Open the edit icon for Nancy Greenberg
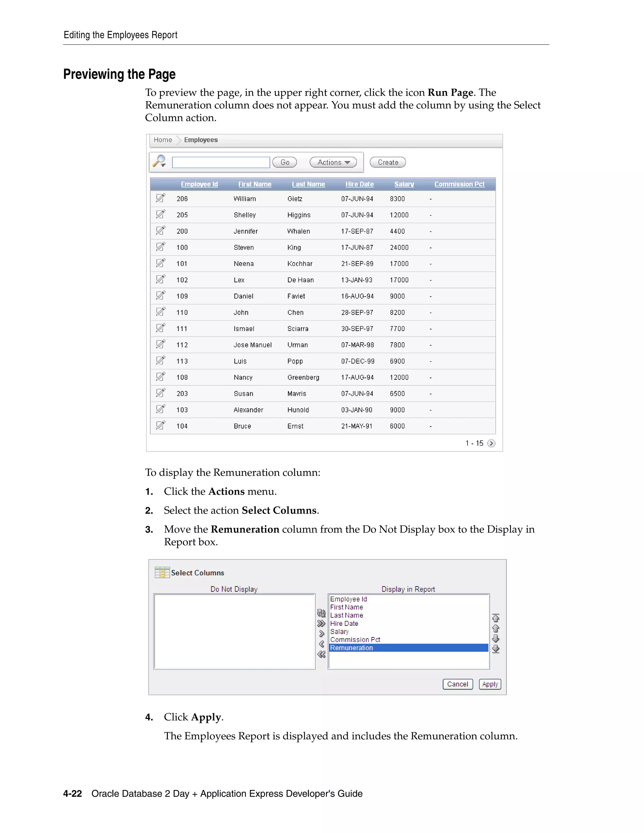Image resolution: width=644 pixels, height=833 pixels. [161, 377]
